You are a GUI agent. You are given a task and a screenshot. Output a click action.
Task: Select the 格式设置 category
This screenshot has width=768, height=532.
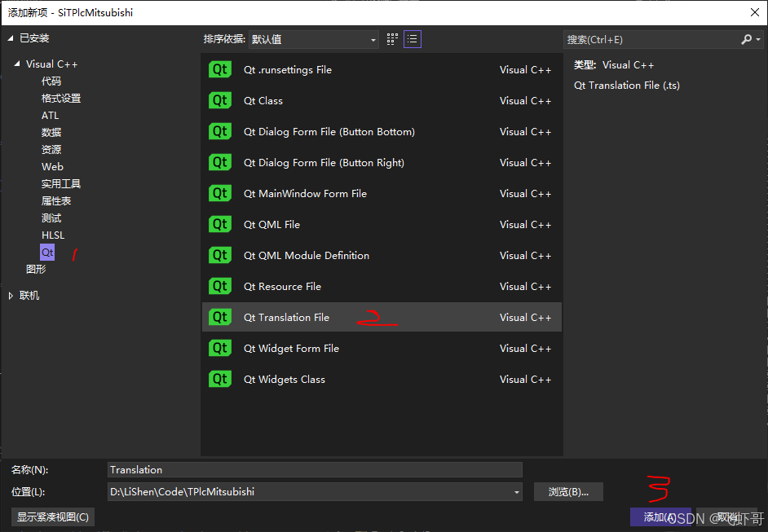[61, 99]
